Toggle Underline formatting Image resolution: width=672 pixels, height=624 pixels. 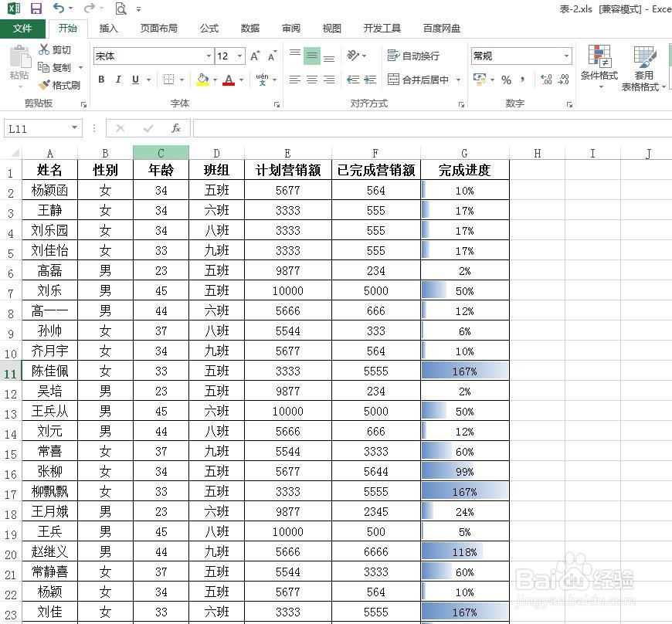[135, 80]
